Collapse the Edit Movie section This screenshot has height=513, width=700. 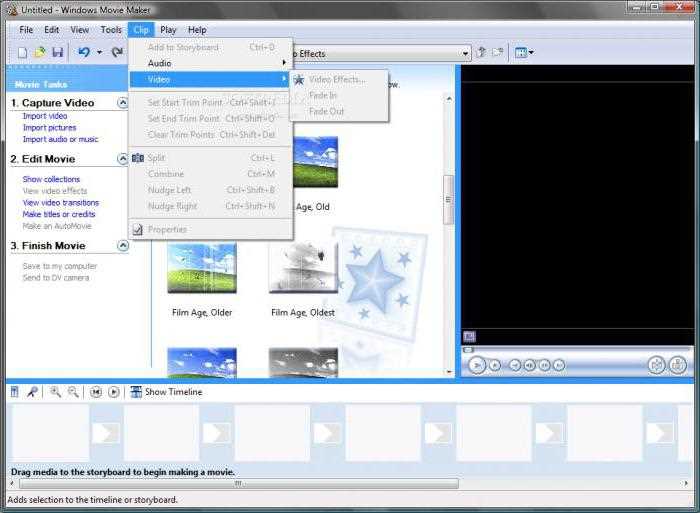point(122,158)
